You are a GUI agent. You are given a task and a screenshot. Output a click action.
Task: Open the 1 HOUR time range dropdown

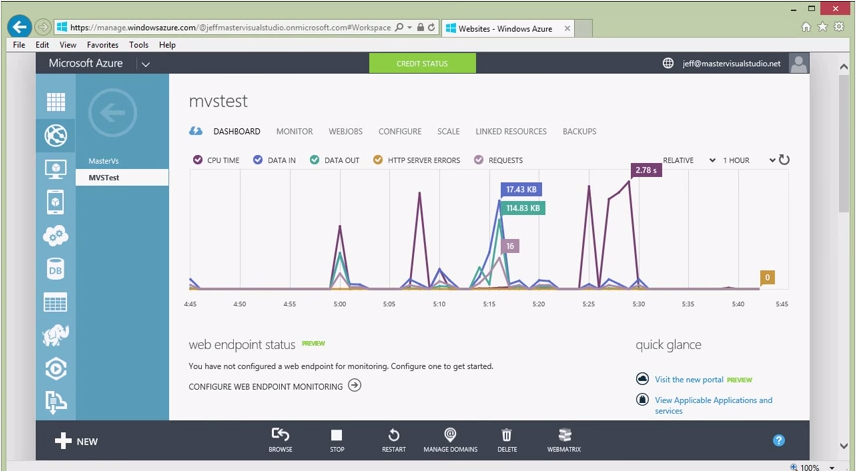[x=749, y=160]
